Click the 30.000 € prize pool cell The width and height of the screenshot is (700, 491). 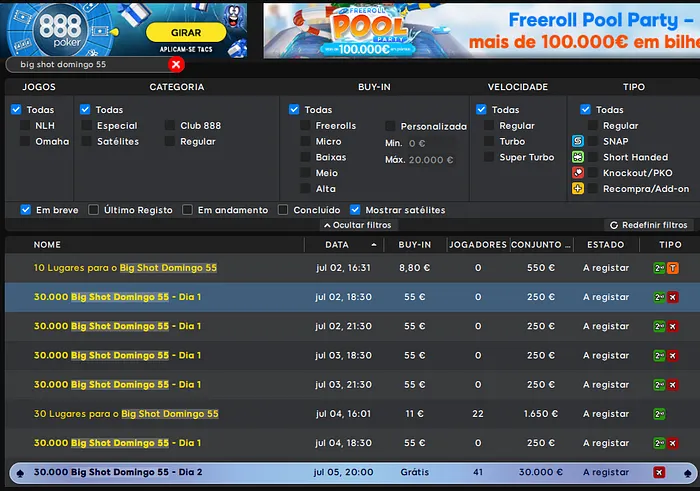(541, 472)
